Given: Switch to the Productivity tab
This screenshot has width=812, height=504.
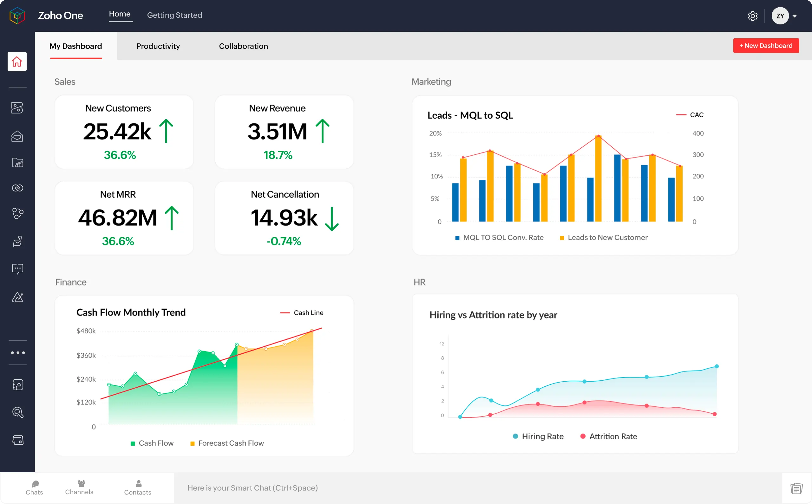Looking at the screenshot, I should click(158, 46).
